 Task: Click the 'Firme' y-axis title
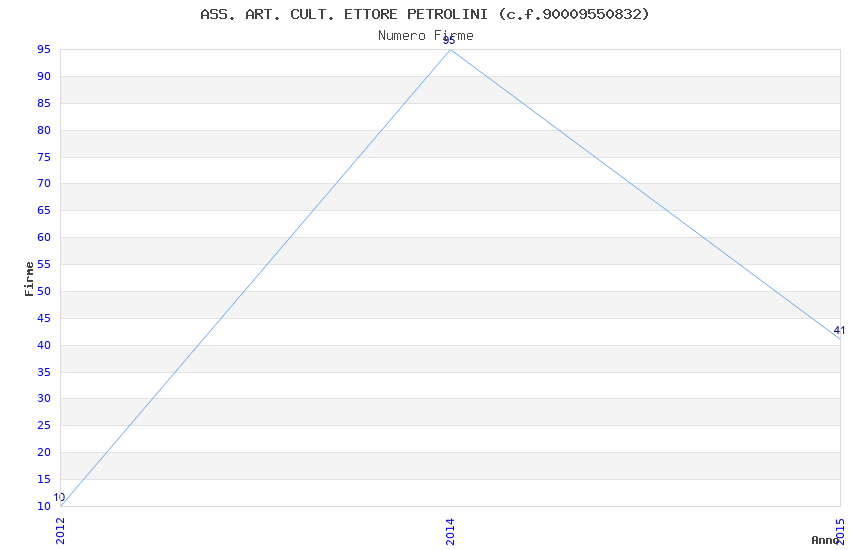click(29, 279)
